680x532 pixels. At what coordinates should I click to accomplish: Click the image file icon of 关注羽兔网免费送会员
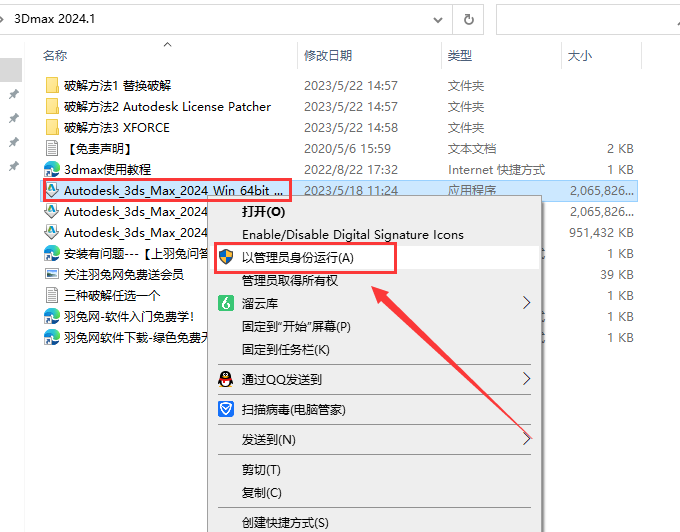pos(52,274)
